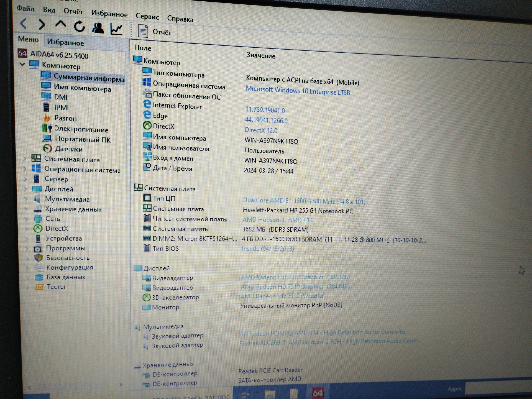Expand the DirectX tree node
The height and width of the screenshot is (399, 532).
pos(27,229)
